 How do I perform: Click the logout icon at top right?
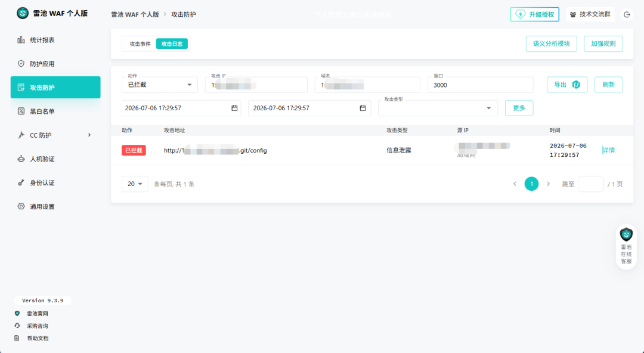(626, 14)
